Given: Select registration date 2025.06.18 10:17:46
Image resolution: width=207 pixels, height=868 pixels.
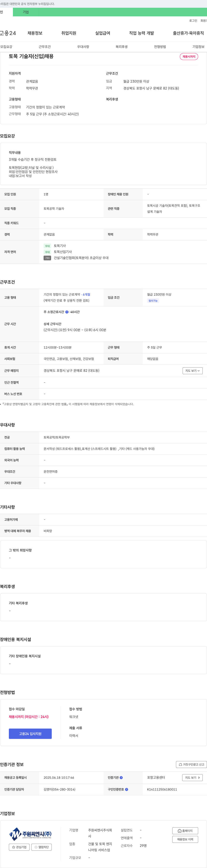Looking at the screenshot, I should pyautogui.click(x=59, y=778).
